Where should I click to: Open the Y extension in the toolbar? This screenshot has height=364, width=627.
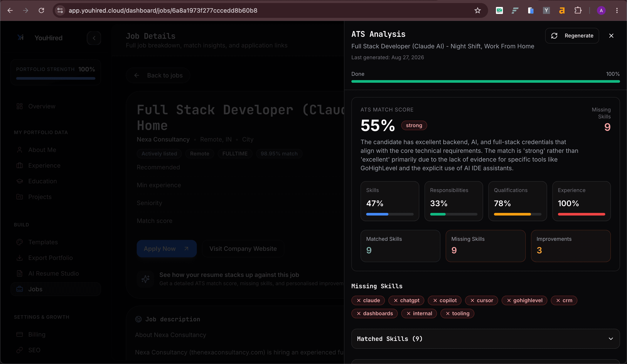(x=546, y=10)
